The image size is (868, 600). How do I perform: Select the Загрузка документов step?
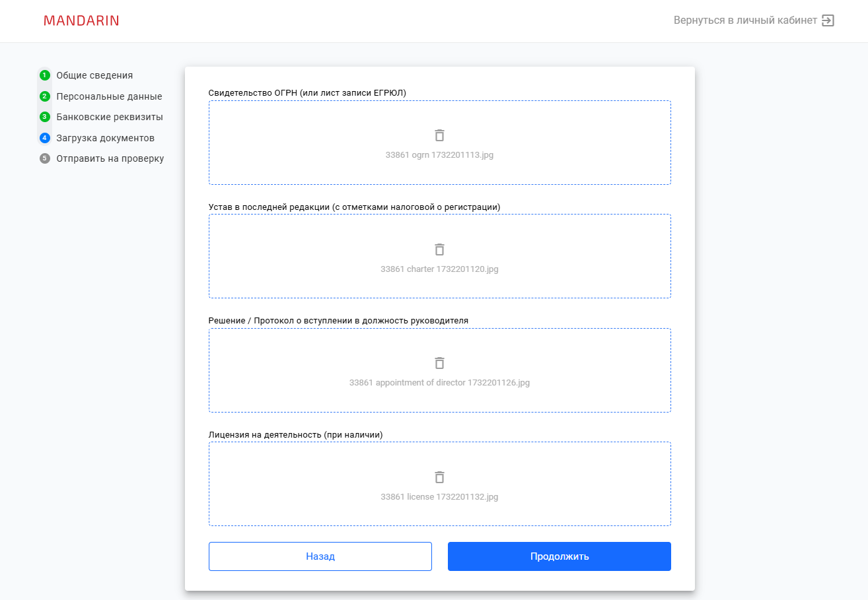click(105, 138)
